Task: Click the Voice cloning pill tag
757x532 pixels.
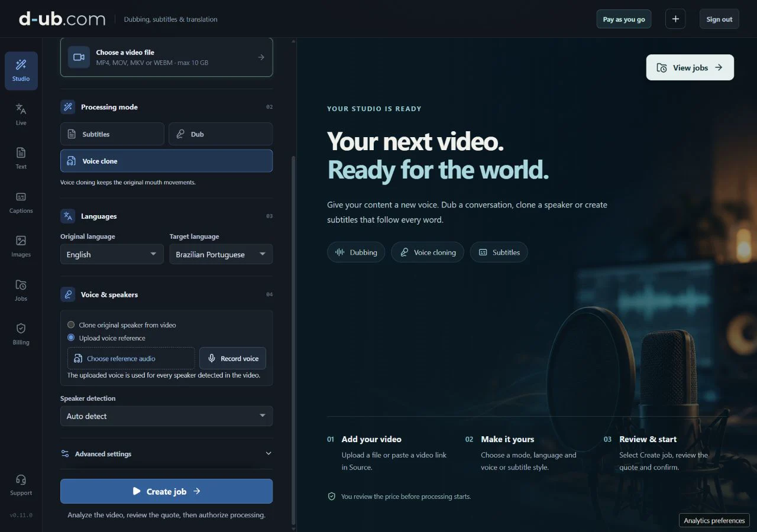Action: click(x=428, y=252)
